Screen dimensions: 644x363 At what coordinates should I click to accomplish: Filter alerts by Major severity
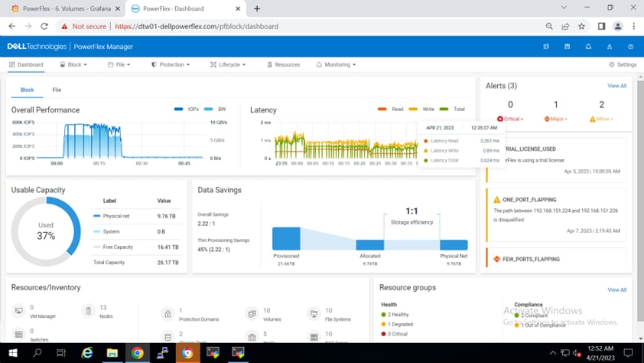tap(556, 119)
